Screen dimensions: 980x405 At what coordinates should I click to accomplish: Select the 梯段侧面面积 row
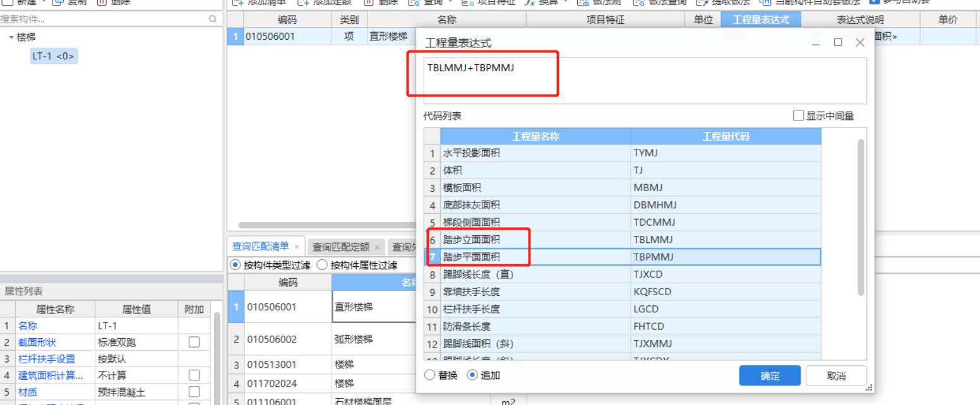[x=622, y=223]
